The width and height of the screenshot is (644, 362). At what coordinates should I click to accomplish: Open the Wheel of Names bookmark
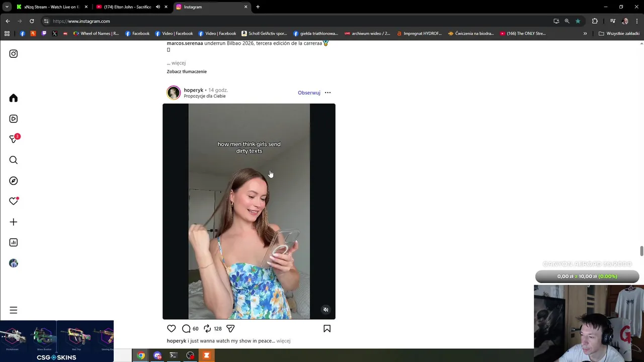pyautogui.click(x=96, y=34)
